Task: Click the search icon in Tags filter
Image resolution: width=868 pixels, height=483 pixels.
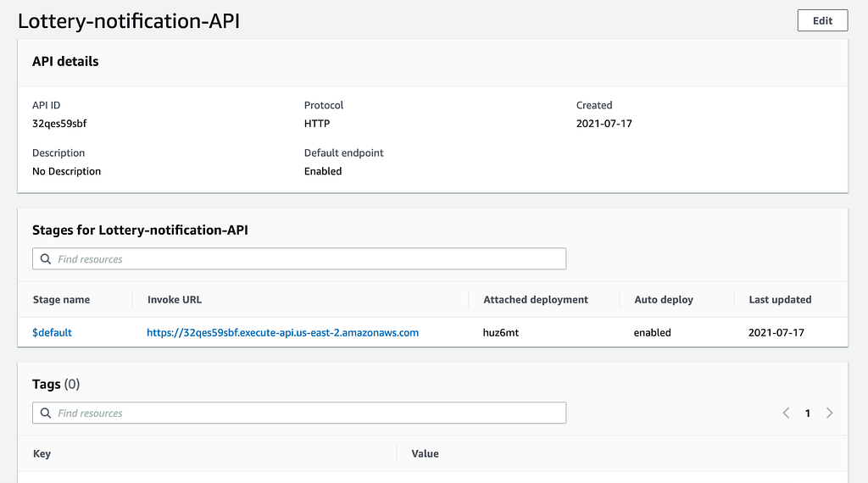Action: pos(46,413)
